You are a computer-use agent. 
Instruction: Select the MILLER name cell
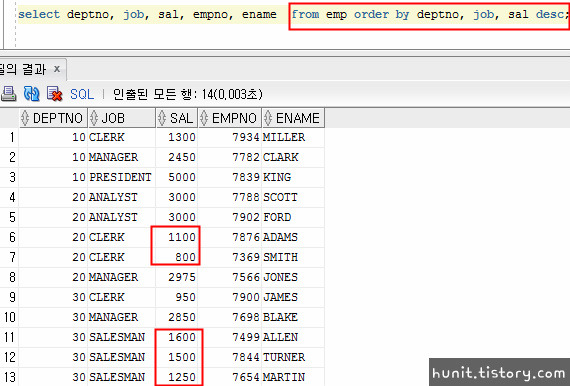293,137
